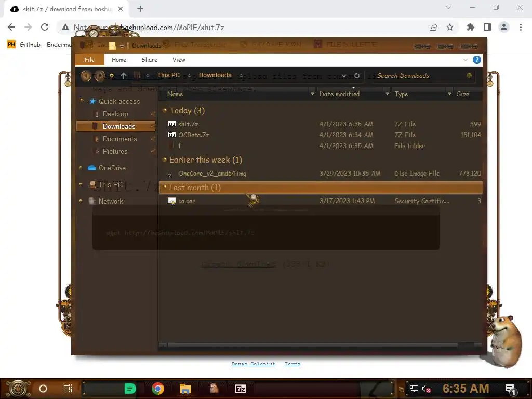Click the network tray icon
This screenshot has height=399, width=532.
coord(414,389)
